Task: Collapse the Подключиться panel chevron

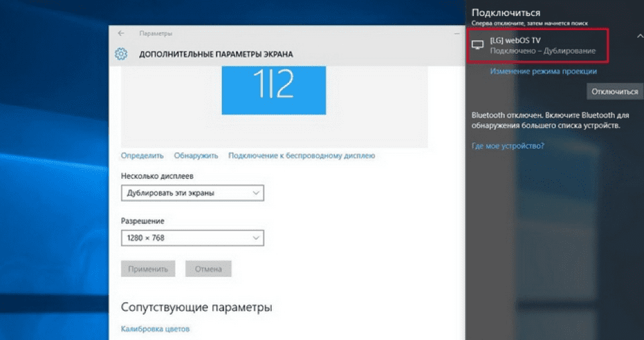Action: (639, 36)
